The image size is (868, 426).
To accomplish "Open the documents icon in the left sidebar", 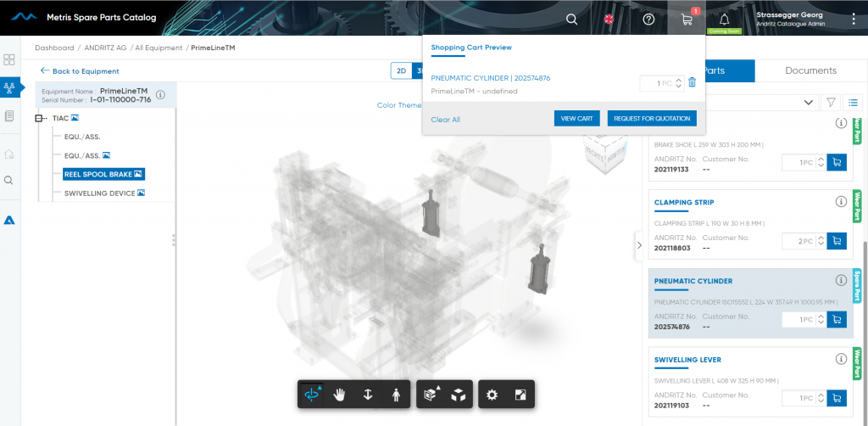I will [x=9, y=115].
